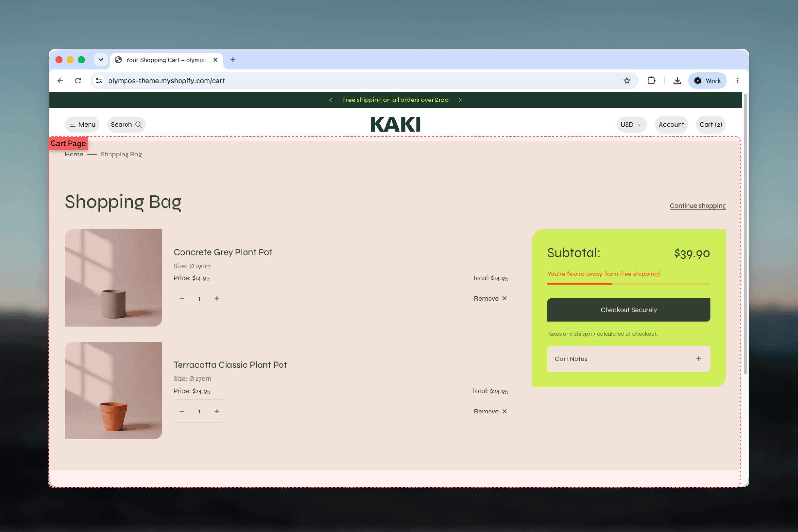Open Cart (2) in the header
The height and width of the screenshot is (532, 798).
[710, 125]
